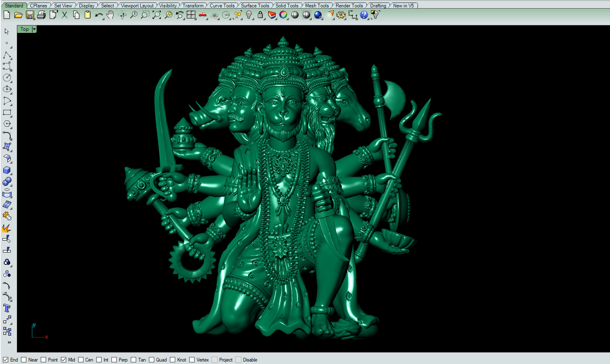Activate the Pan hand tool

click(110, 15)
